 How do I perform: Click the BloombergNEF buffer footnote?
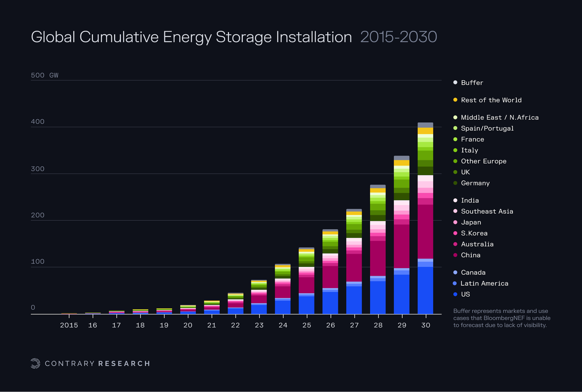click(x=502, y=318)
